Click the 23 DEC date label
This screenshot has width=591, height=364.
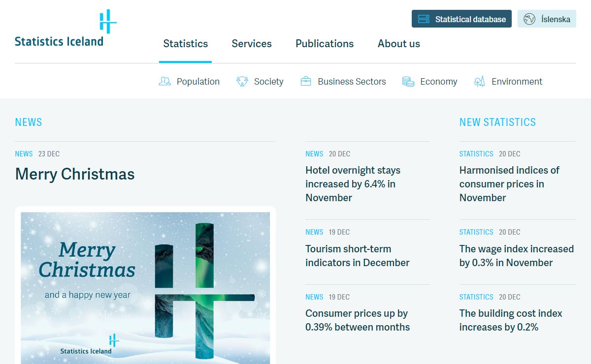coord(49,154)
